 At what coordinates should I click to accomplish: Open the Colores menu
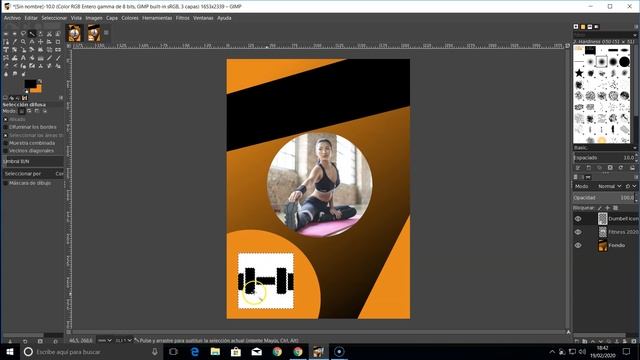pyautogui.click(x=130, y=18)
